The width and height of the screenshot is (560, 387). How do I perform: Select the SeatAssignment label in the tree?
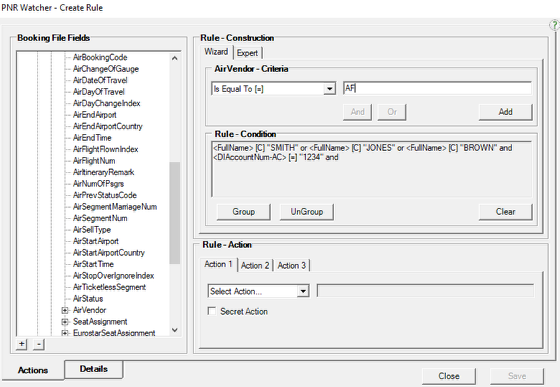point(100,321)
